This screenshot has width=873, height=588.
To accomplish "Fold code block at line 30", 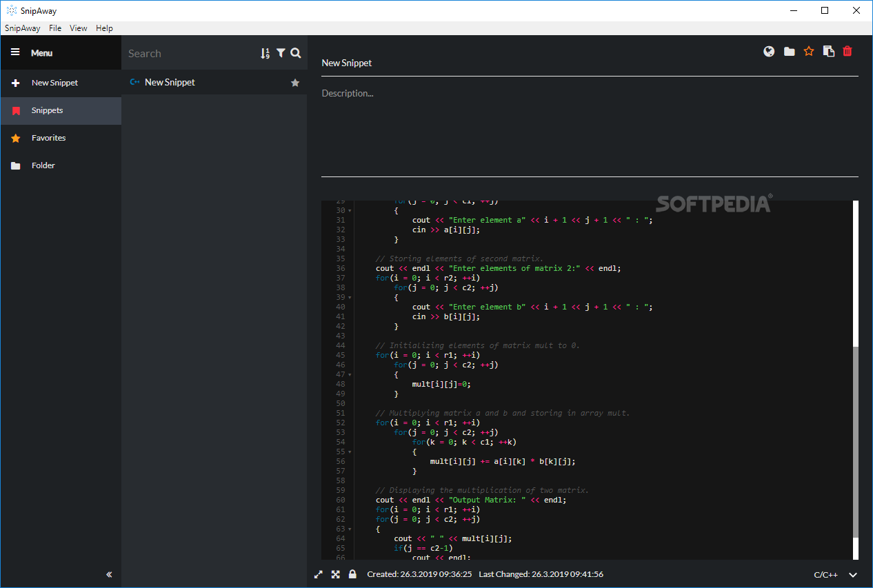I will click(350, 210).
